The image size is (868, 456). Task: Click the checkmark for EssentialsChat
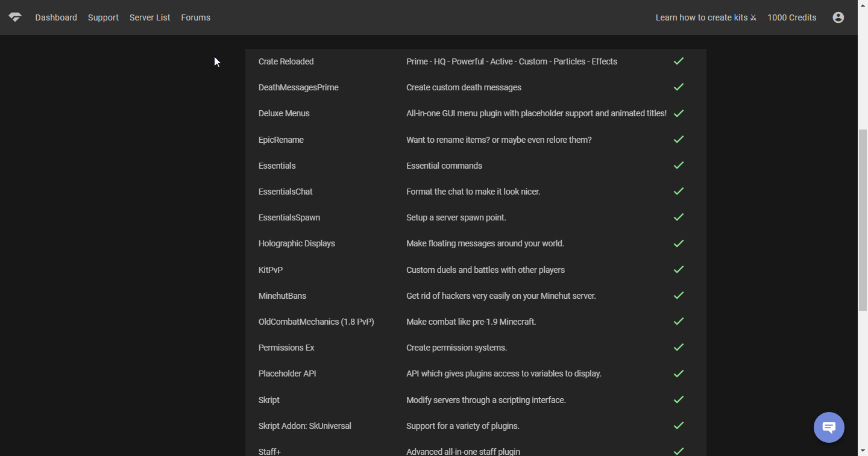pos(679,192)
